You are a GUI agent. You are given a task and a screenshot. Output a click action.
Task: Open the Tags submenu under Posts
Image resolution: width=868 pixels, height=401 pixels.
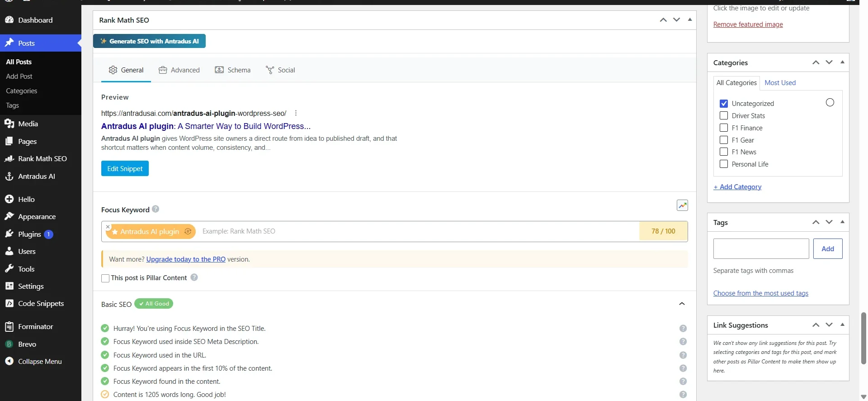pyautogui.click(x=13, y=105)
